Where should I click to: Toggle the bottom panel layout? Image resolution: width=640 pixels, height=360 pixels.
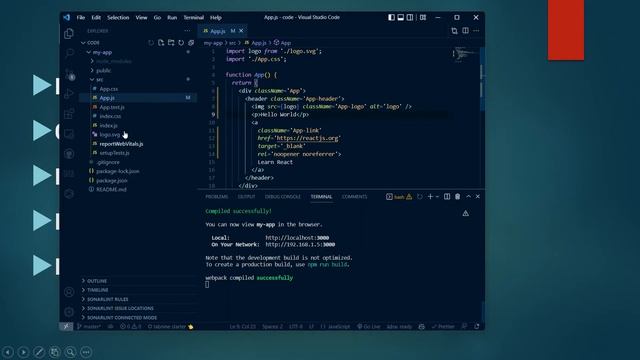(401, 18)
